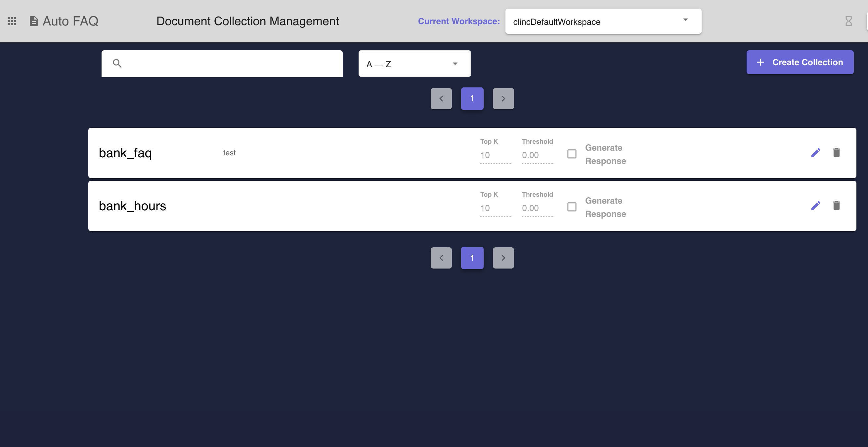Go to the previous page in the bottom pagination

(x=441, y=258)
